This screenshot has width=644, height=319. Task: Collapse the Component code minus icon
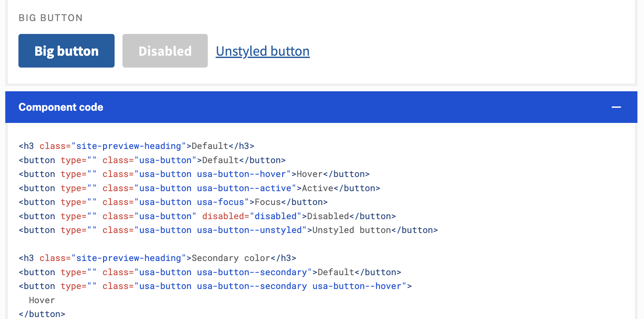pos(616,107)
